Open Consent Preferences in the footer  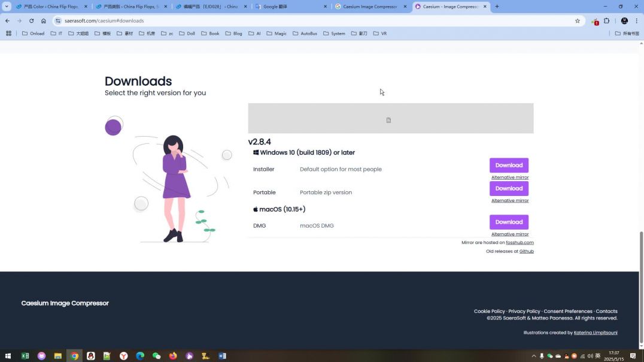[567, 312]
